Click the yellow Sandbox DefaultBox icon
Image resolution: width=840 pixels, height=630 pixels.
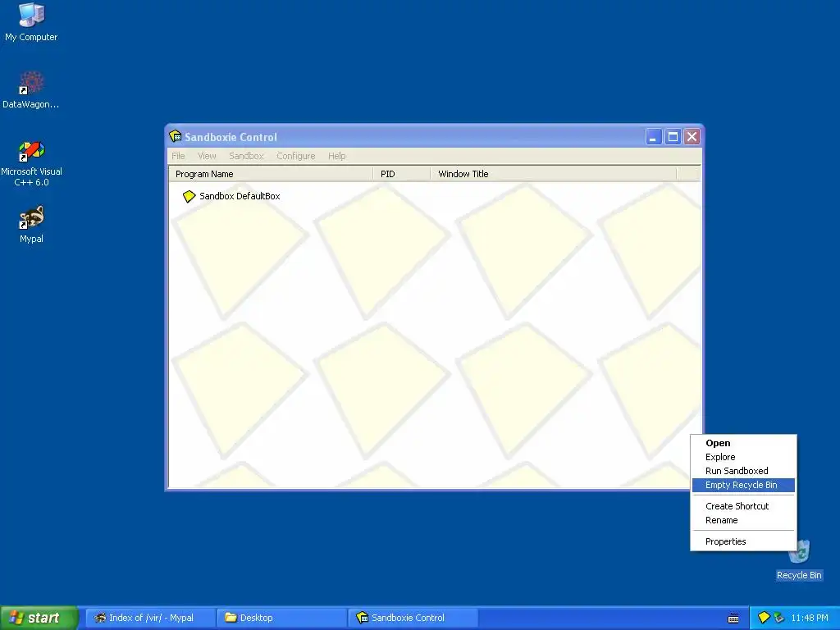189,197
